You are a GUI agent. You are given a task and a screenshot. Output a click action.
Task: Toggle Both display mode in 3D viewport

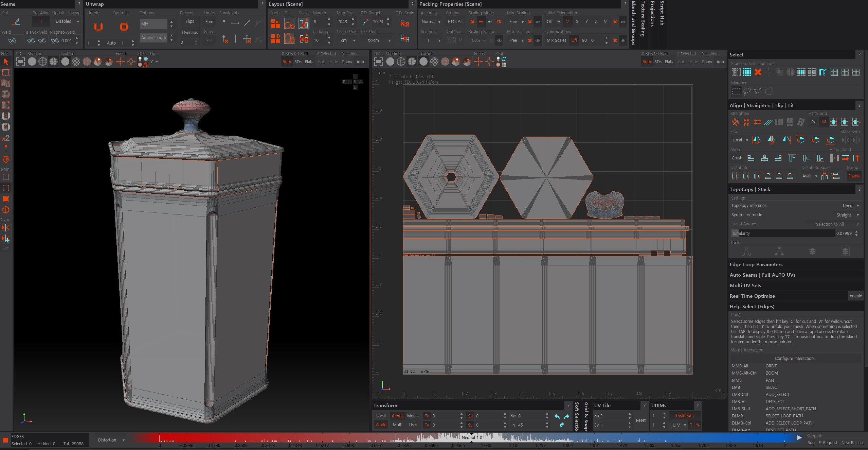(287, 62)
